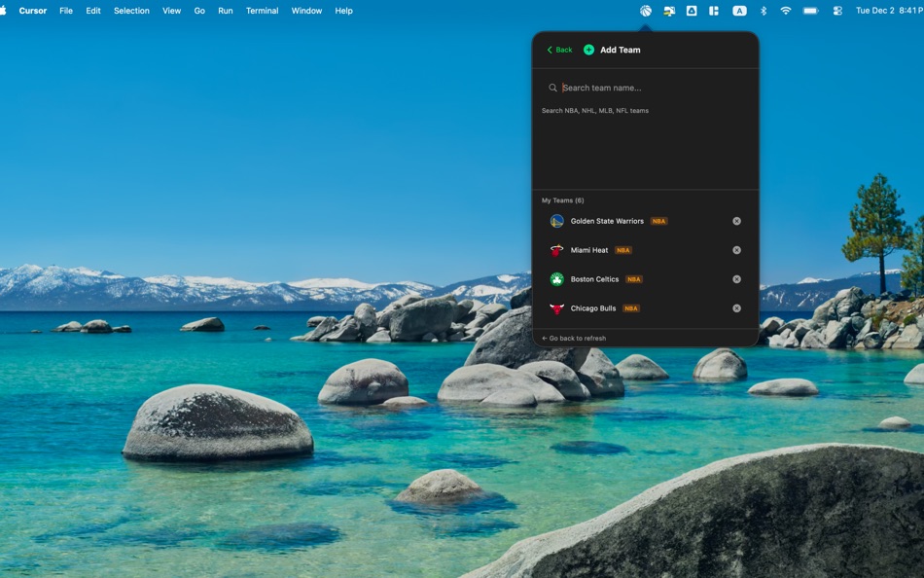Viewport: 924px width, 578px height.
Task: Open the window layout grid menu bar icon
Action: (714, 11)
